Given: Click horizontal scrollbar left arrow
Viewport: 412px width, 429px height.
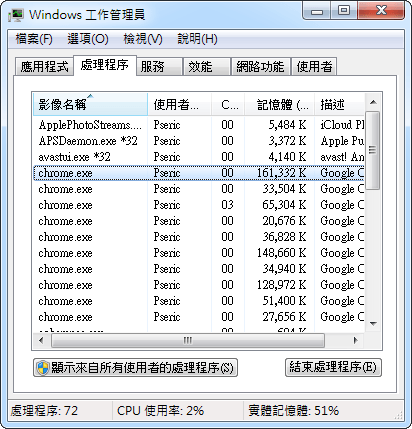Looking at the screenshot, I should 41,341.
